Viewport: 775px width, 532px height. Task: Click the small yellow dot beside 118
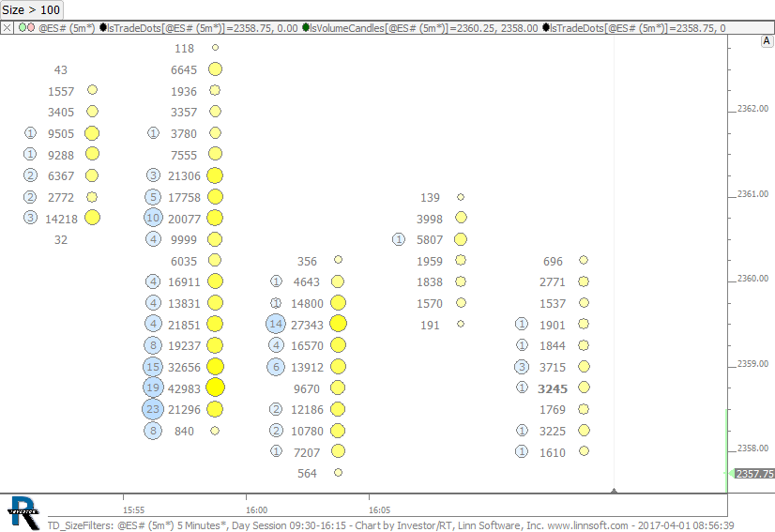(215, 48)
